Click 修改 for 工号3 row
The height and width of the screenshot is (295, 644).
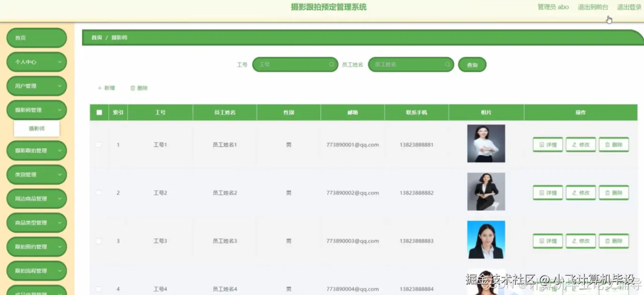click(x=581, y=241)
